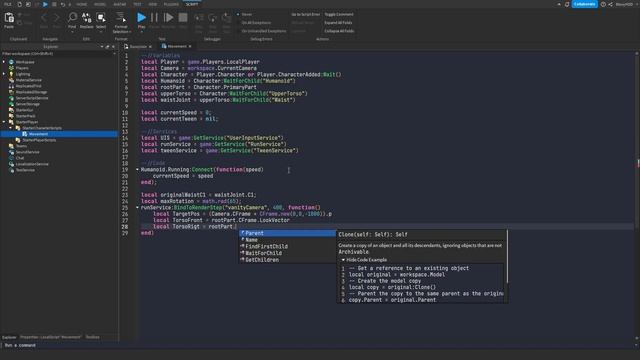Choose FindFirstChild autocomplete suggestion
640x360 pixels.
287,247
